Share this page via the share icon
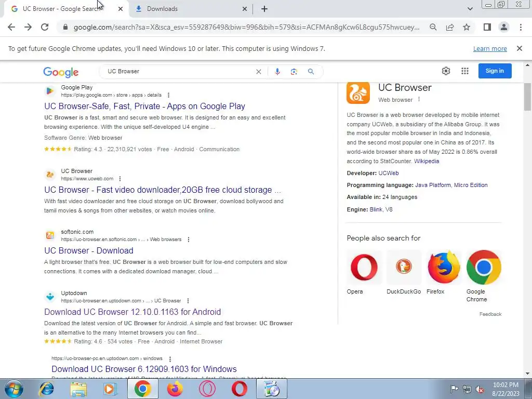Image resolution: width=532 pixels, height=399 pixels. [x=450, y=27]
